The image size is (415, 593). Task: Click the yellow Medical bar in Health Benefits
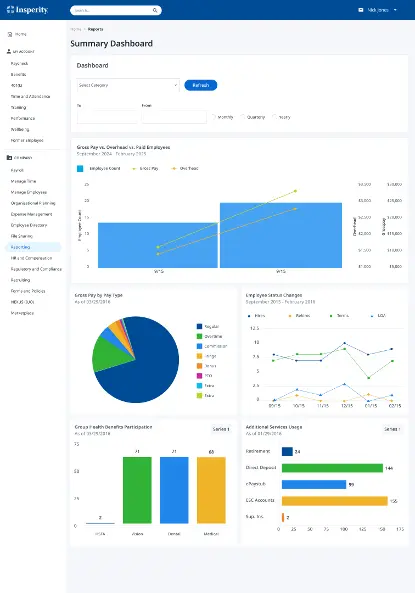pyautogui.click(x=211, y=490)
